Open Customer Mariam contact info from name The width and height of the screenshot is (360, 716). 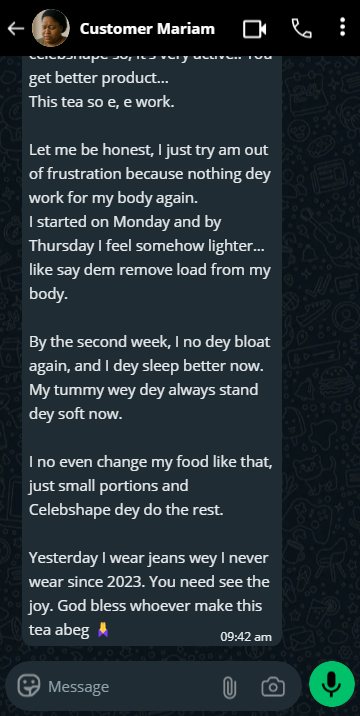tap(147, 29)
